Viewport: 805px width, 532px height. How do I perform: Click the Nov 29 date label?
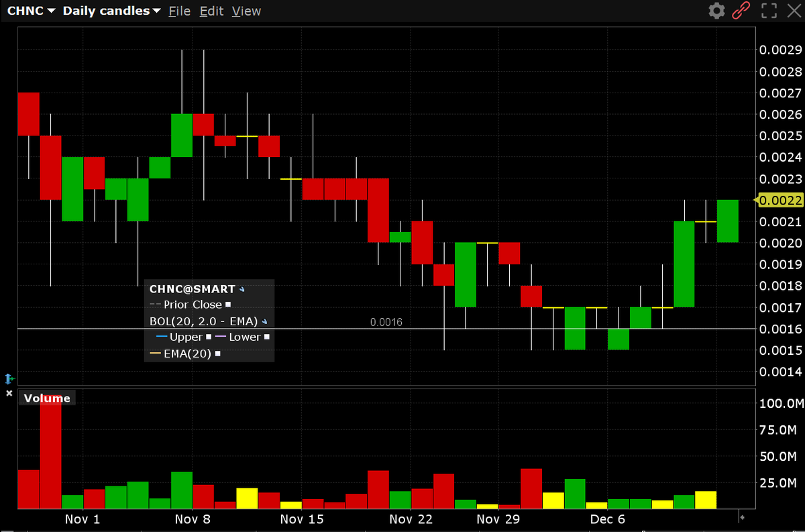(x=498, y=519)
